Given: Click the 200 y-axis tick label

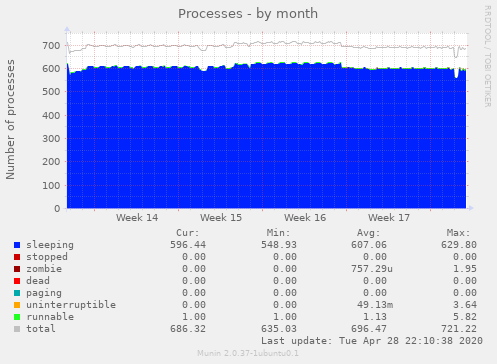Looking at the screenshot, I should pos(51,162).
